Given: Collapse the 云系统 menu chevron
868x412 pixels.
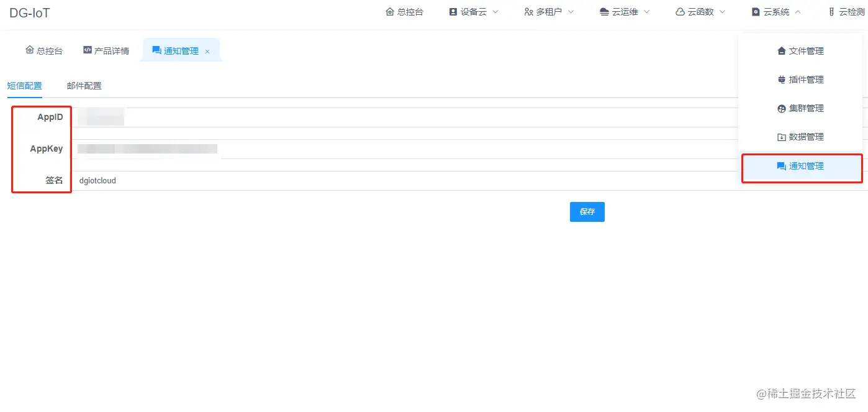Looking at the screenshot, I should coord(798,12).
